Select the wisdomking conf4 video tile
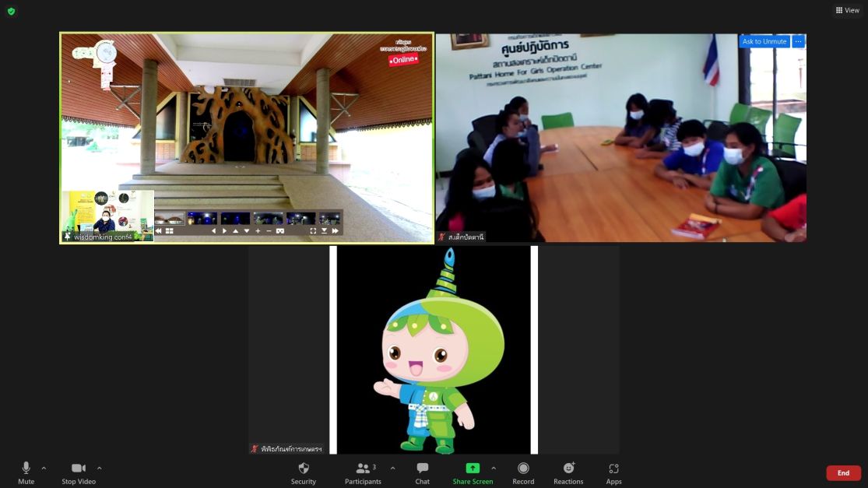Viewport: 868px width, 488px height. (247, 138)
